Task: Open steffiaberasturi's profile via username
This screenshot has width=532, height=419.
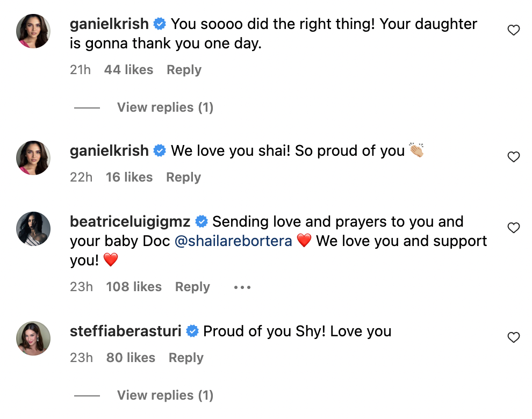Action: coord(126,331)
